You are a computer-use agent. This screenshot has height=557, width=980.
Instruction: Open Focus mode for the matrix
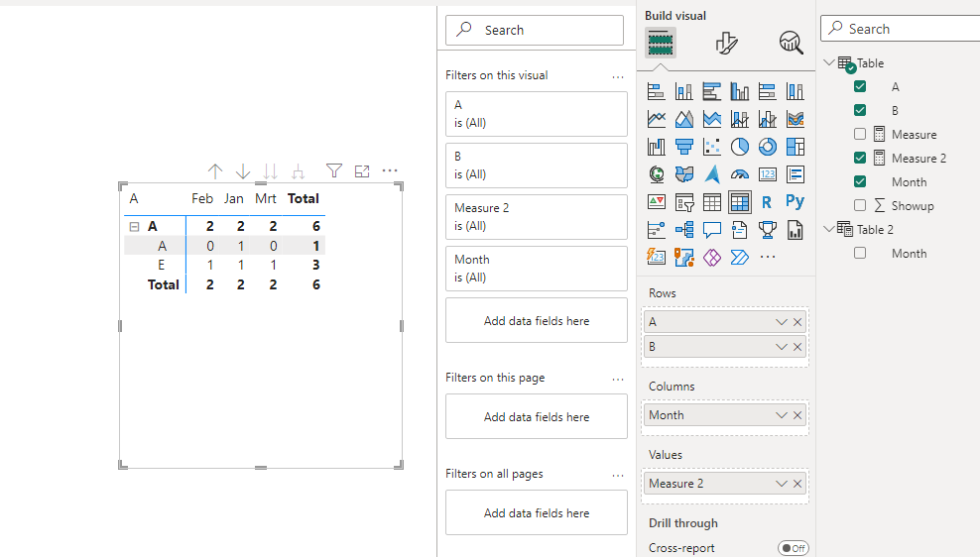pyautogui.click(x=362, y=171)
